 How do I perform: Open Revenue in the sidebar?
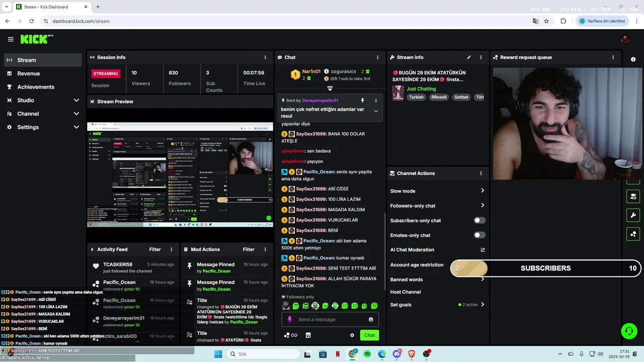[43, 73]
